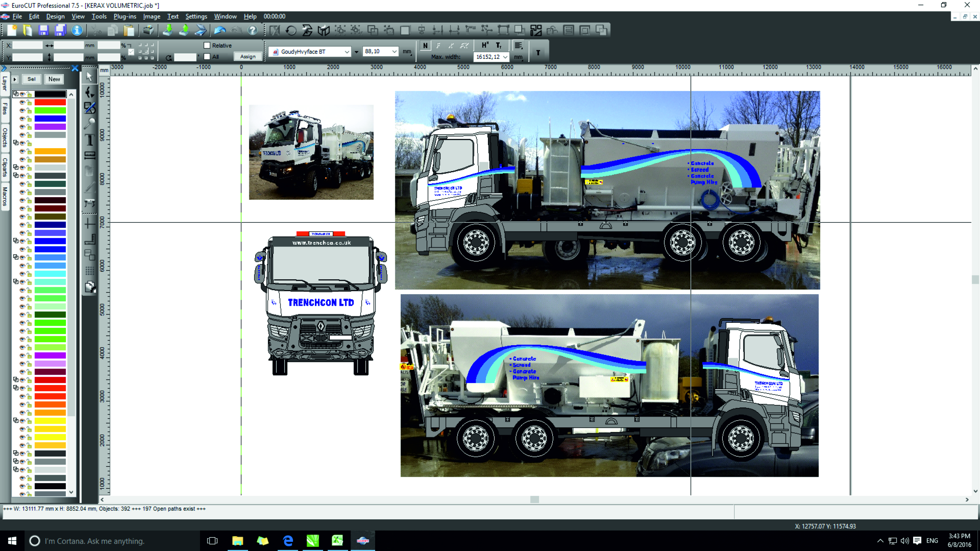Screen dimensions: 980x551
Task: Click the printer icon in toolbar
Action: pyautogui.click(x=148, y=30)
